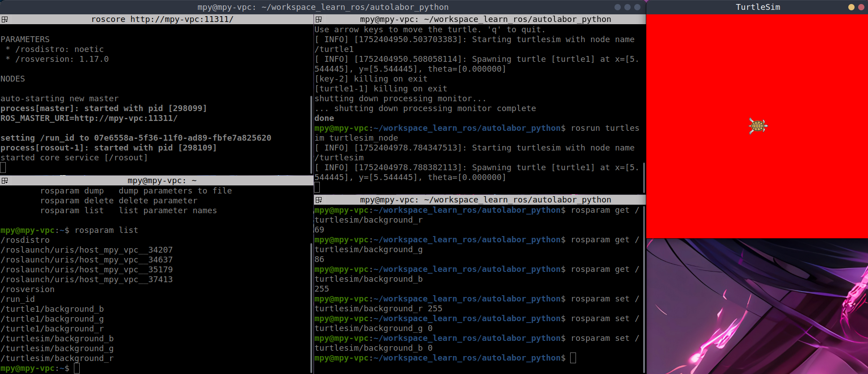
Task: Click the scrollbar of the rosparam set pane
Action: pos(644,287)
